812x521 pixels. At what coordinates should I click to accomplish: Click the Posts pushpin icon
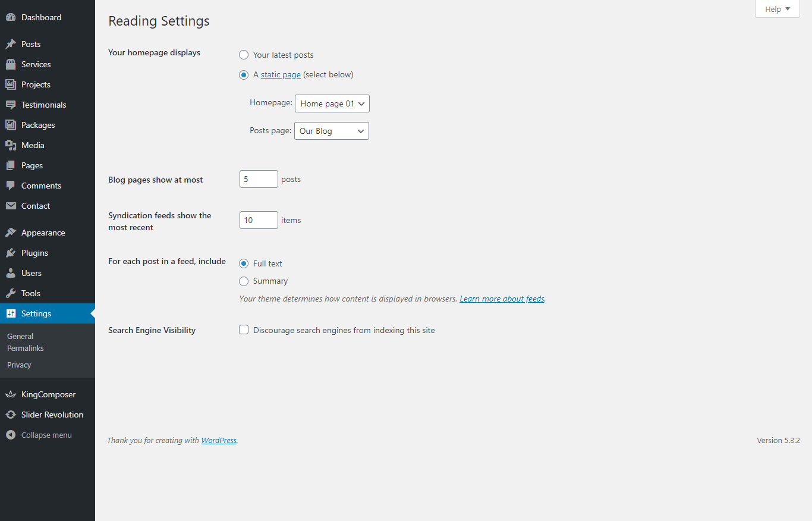coord(11,44)
